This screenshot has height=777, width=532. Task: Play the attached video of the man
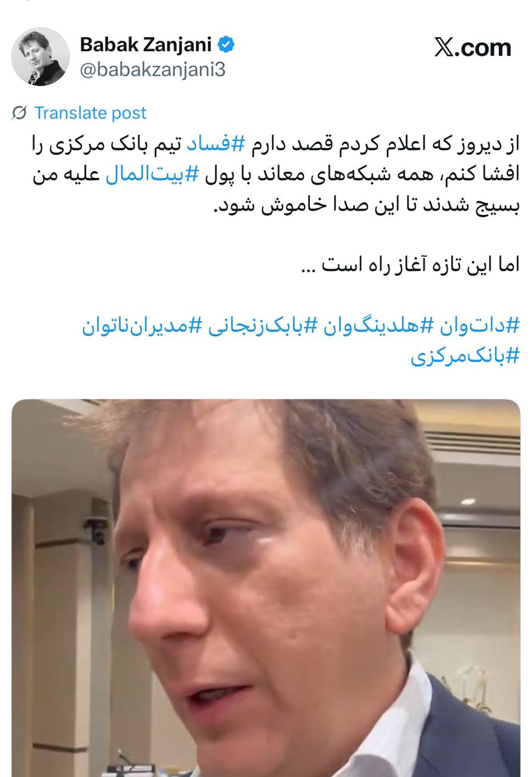tap(266, 588)
